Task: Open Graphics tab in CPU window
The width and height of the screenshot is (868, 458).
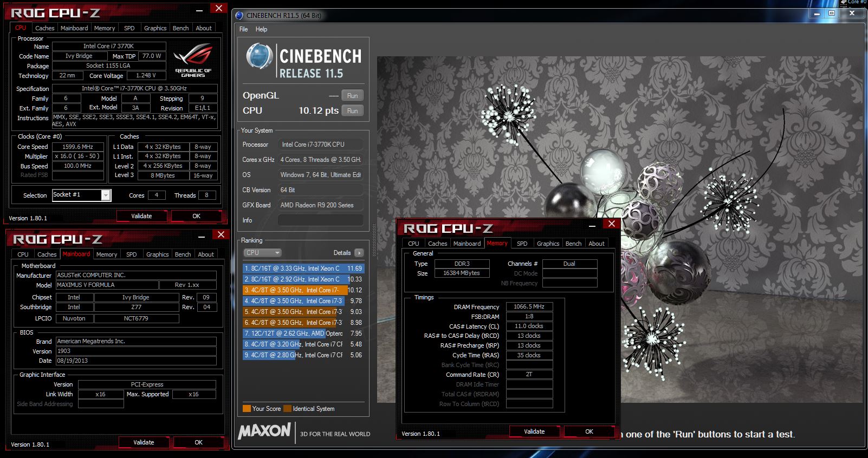Action: coord(156,28)
